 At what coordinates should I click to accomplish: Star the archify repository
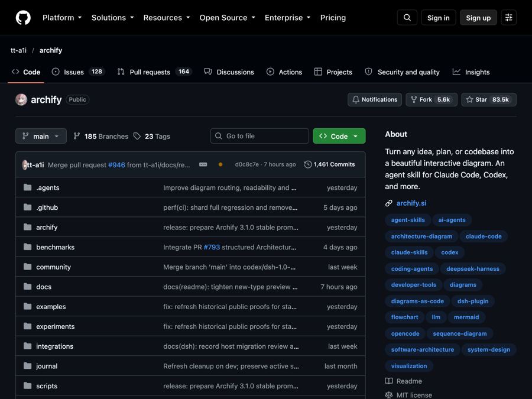[x=489, y=100]
